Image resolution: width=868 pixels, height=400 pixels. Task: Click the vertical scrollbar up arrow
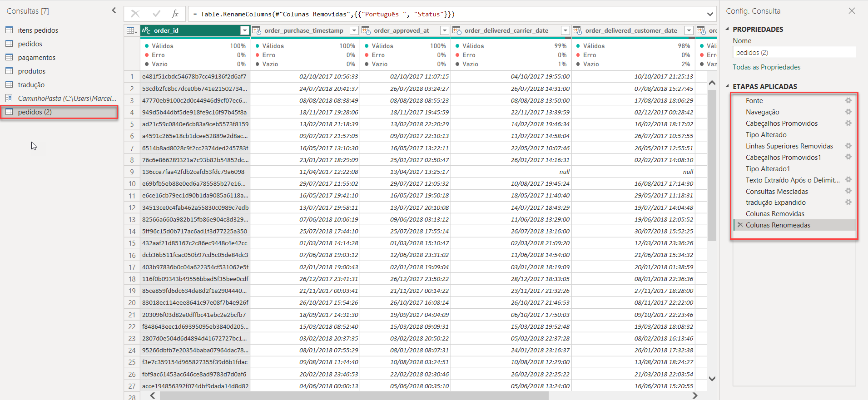point(712,83)
